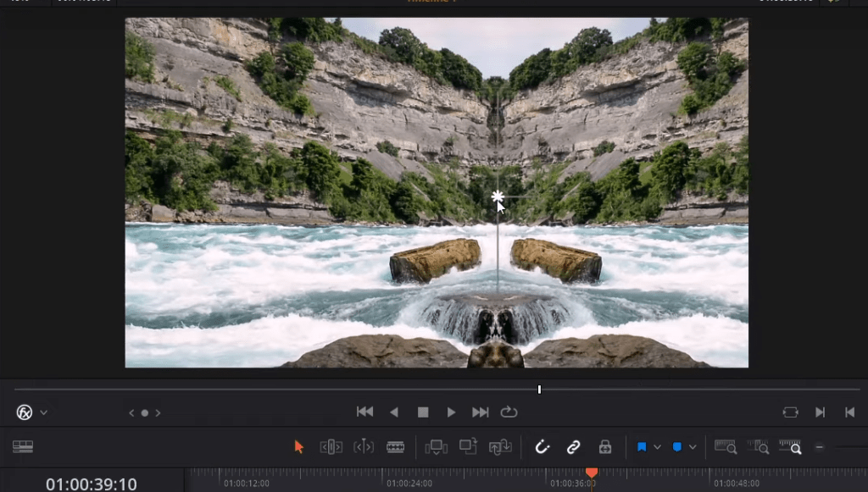Image resolution: width=868 pixels, height=492 pixels.
Task: Toggle timeline Snapping magnet
Action: [x=542, y=446]
